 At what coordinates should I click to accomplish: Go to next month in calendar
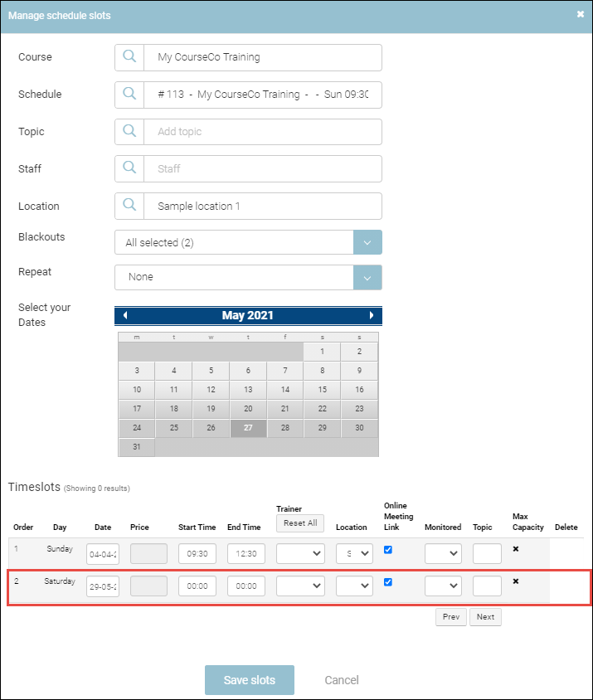[x=372, y=316]
